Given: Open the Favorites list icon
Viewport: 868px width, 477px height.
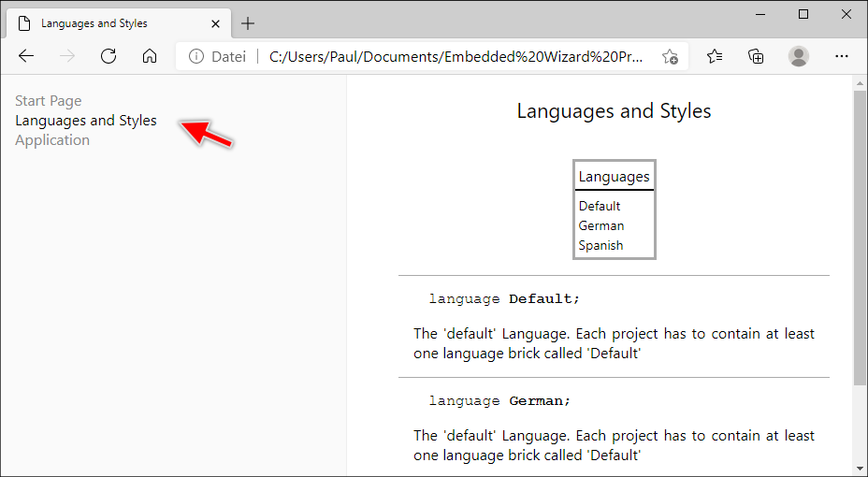Looking at the screenshot, I should 715,56.
